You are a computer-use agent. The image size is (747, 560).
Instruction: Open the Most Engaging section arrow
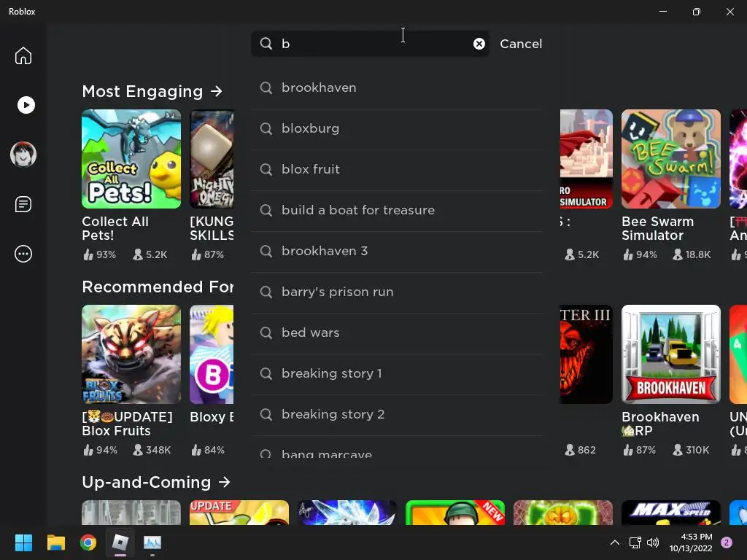click(x=216, y=91)
